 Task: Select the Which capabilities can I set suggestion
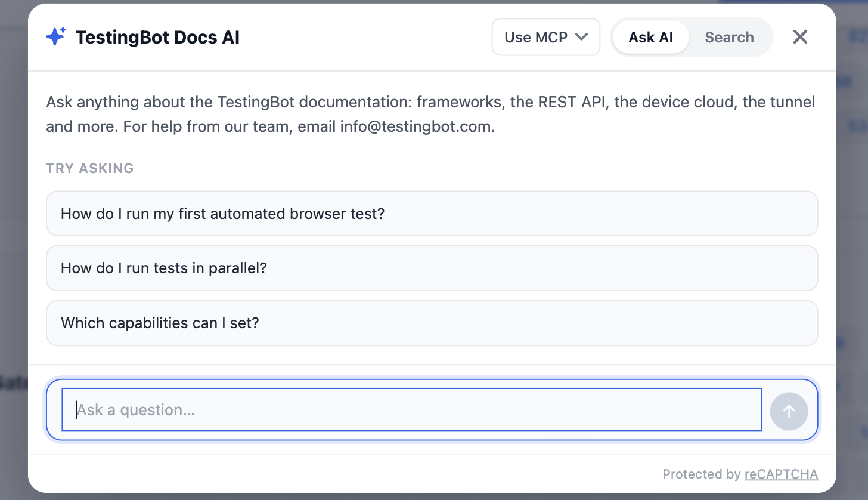click(x=432, y=323)
